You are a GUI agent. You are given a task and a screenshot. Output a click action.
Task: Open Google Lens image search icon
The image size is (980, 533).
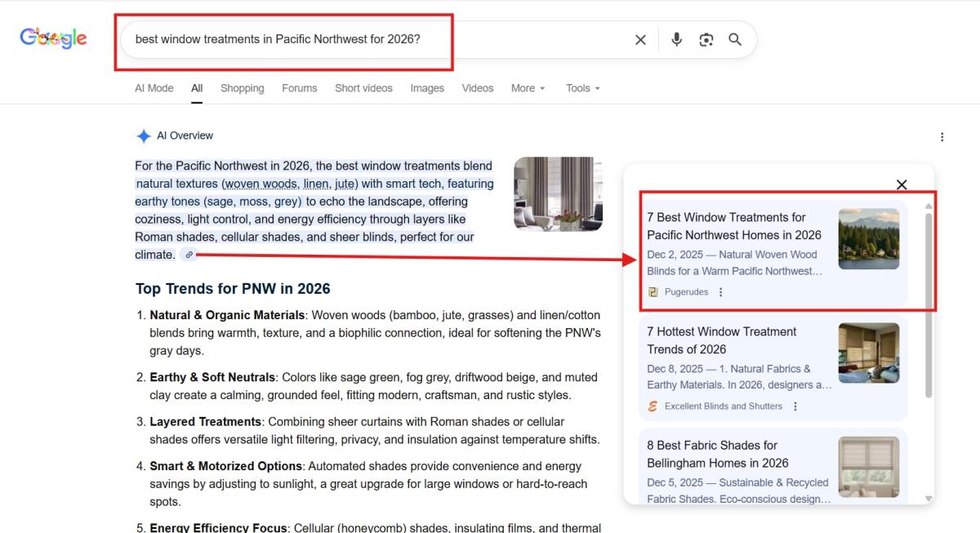pos(706,40)
